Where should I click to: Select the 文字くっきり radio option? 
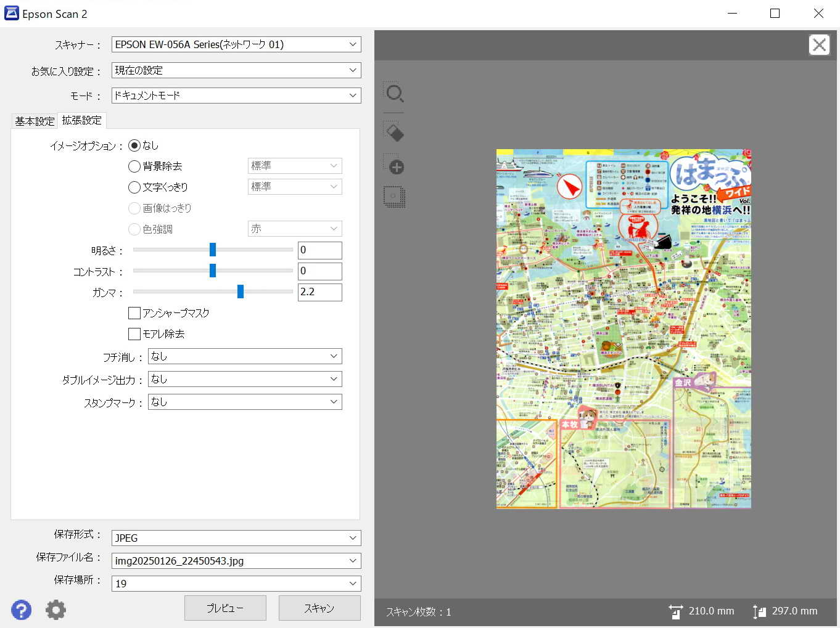point(134,187)
